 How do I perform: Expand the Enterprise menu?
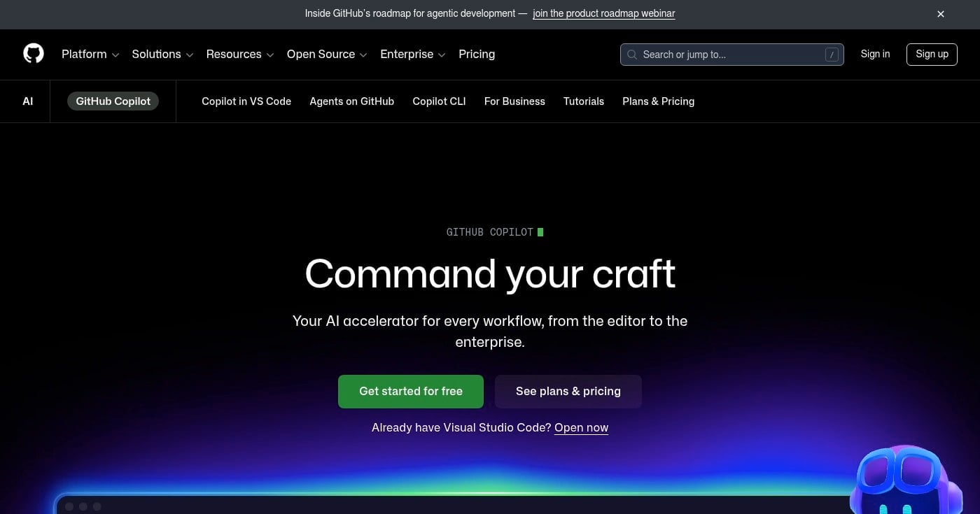click(413, 55)
